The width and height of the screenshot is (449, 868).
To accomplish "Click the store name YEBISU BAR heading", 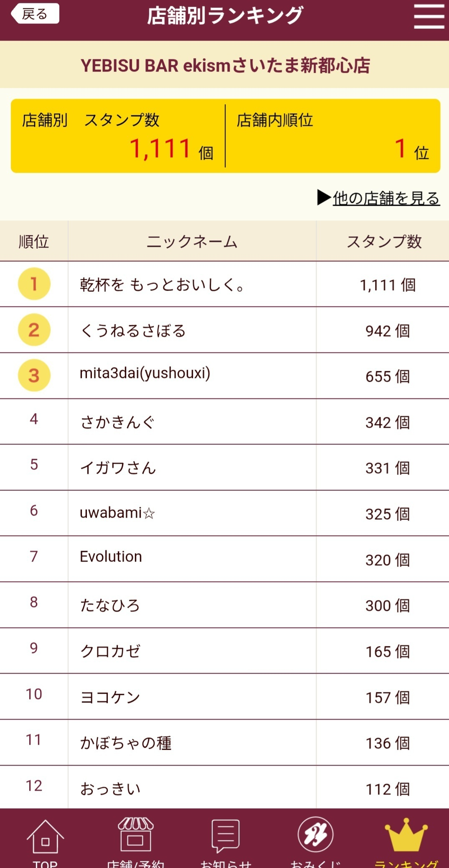I will click(x=226, y=65).
